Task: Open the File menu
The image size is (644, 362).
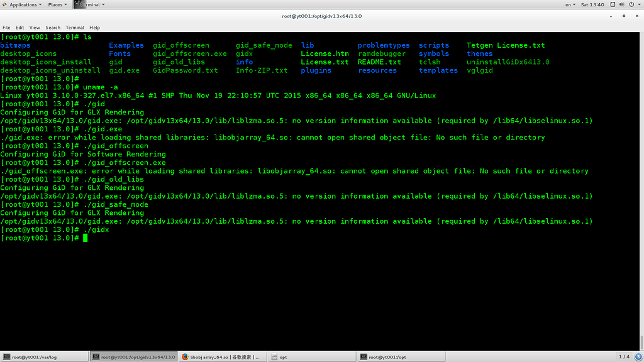Action: pyautogui.click(x=6, y=28)
